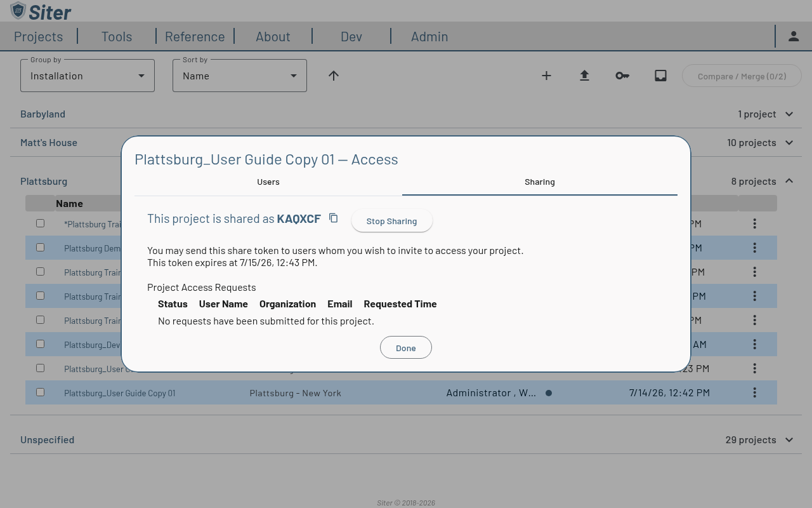Expand the Barbyland group
812x508 pixels.
(406, 114)
